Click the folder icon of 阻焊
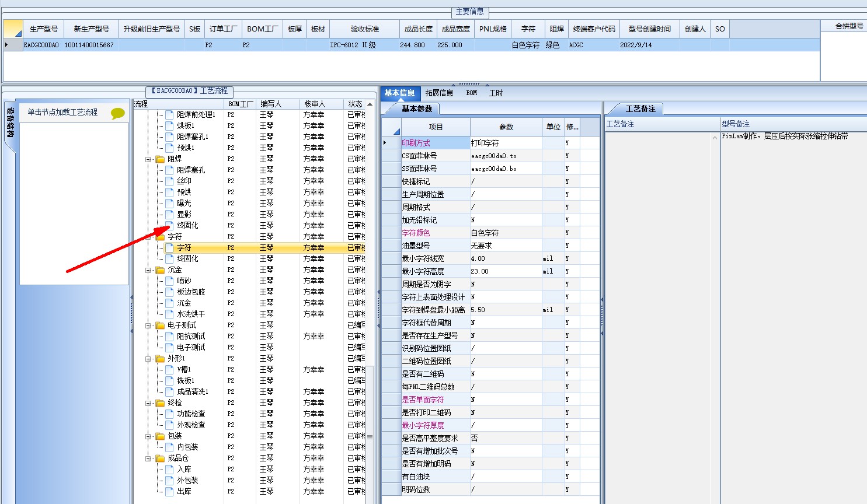This screenshot has width=867, height=504. click(x=160, y=159)
